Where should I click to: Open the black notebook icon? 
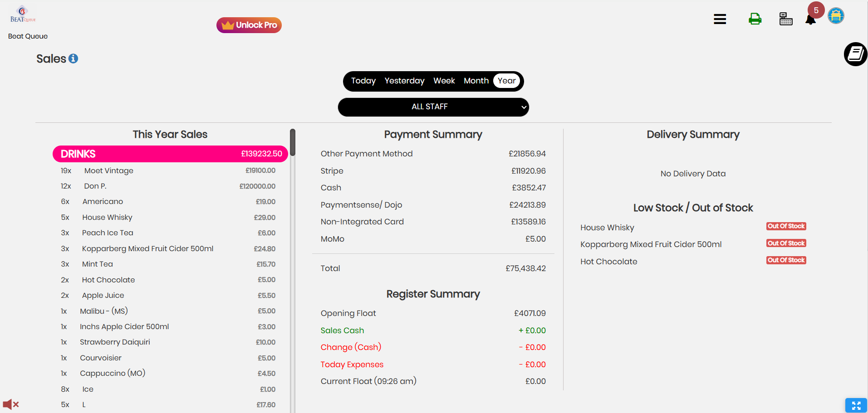coord(856,54)
